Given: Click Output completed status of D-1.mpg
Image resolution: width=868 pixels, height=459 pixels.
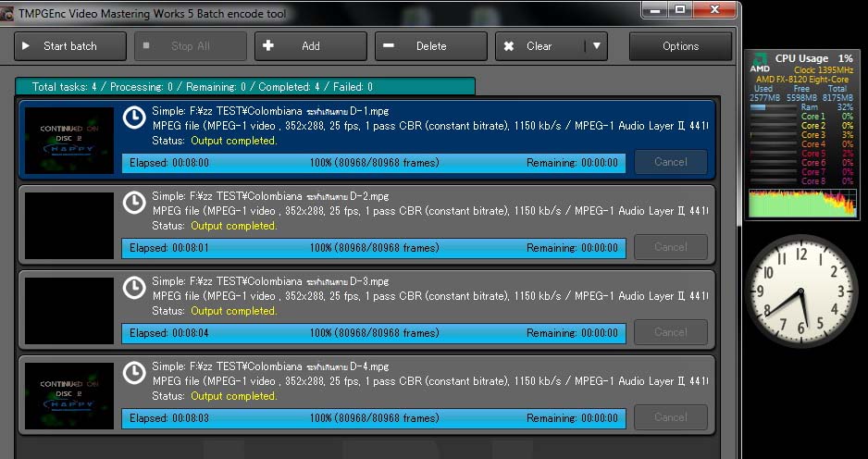Looking at the screenshot, I should tap(233, 141).
